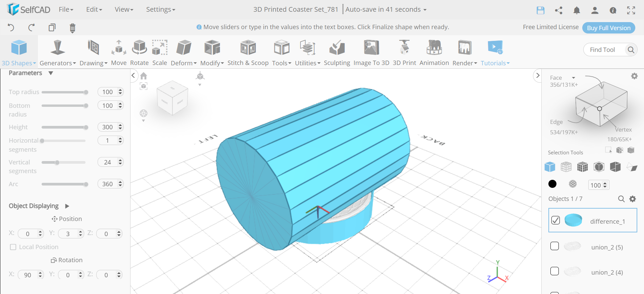Open the Edit menu
Screen dimensions: 644x294
94,9
